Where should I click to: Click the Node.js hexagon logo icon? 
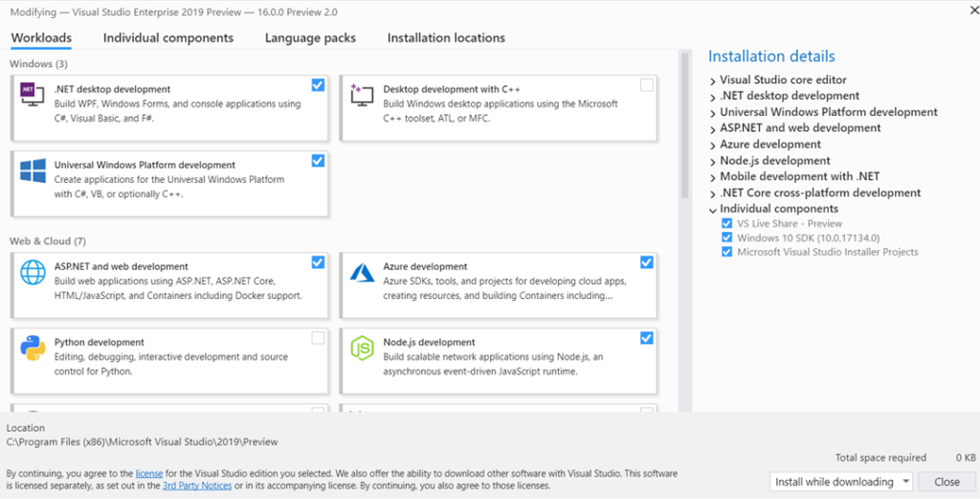coord(361,348)
